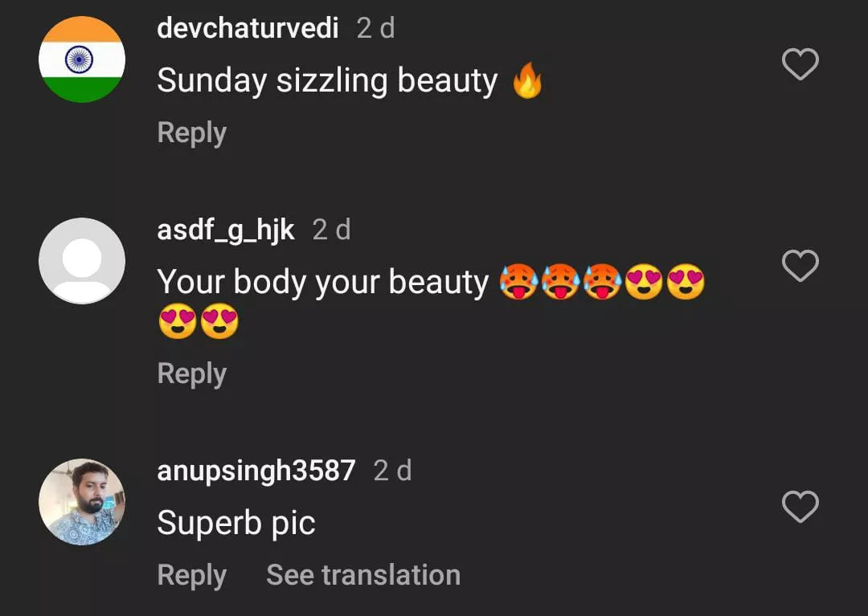Click the 2 d timestamp beside asdf_g_hjk
The width and height of the screenshot is (868, 616).
[332, 230]
